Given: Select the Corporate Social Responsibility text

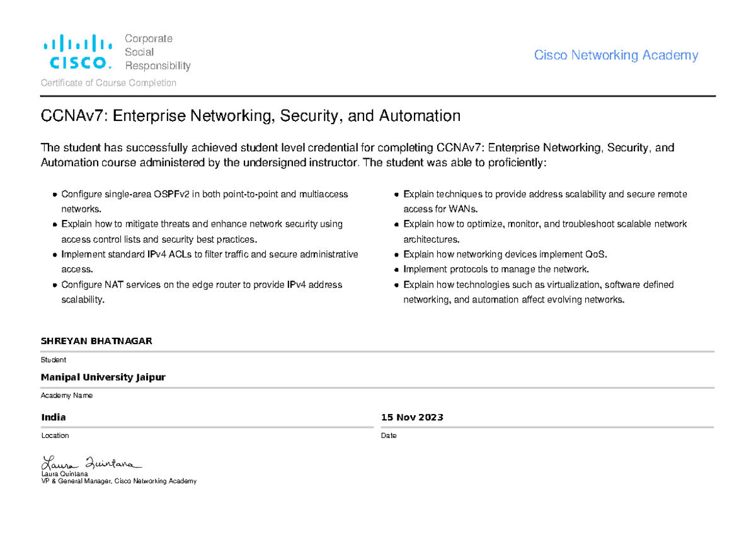Looking at the screenshot, I should (157, 52).
